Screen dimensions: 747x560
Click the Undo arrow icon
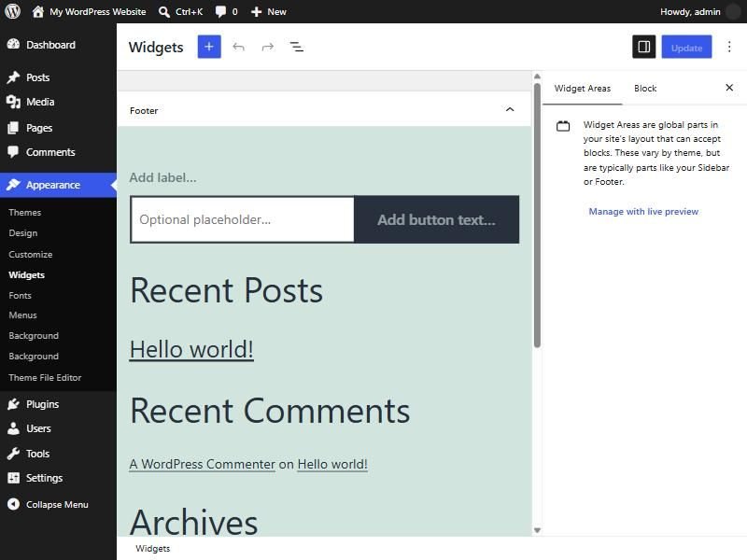[x=238, y=47]
